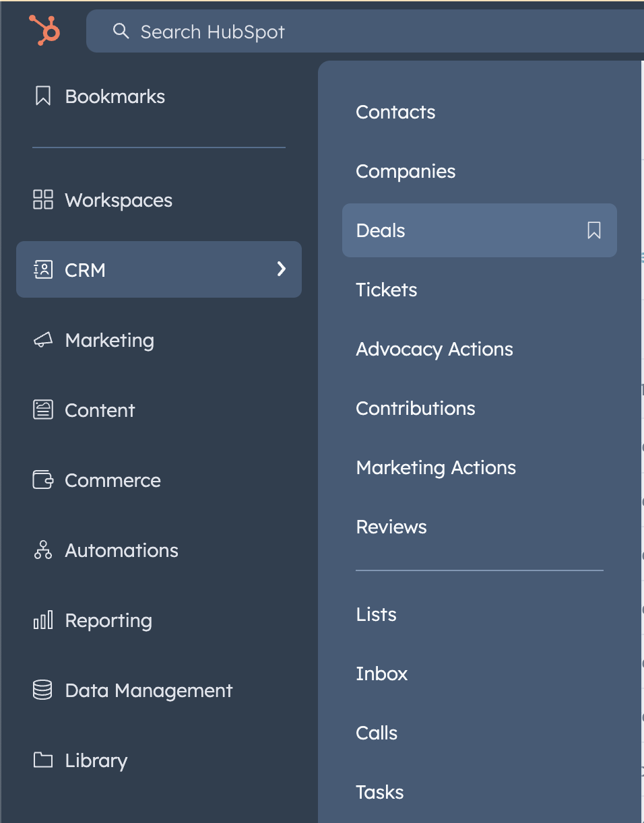Click the Commerce wallet icon
Image resolution: width=644 pixels, height=823 pixels.
coord(43,480)
